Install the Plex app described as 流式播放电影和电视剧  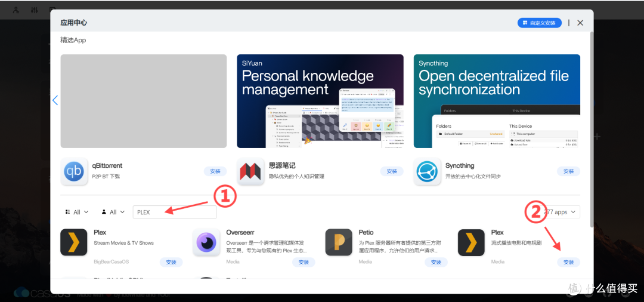click(x=568, y=262)
